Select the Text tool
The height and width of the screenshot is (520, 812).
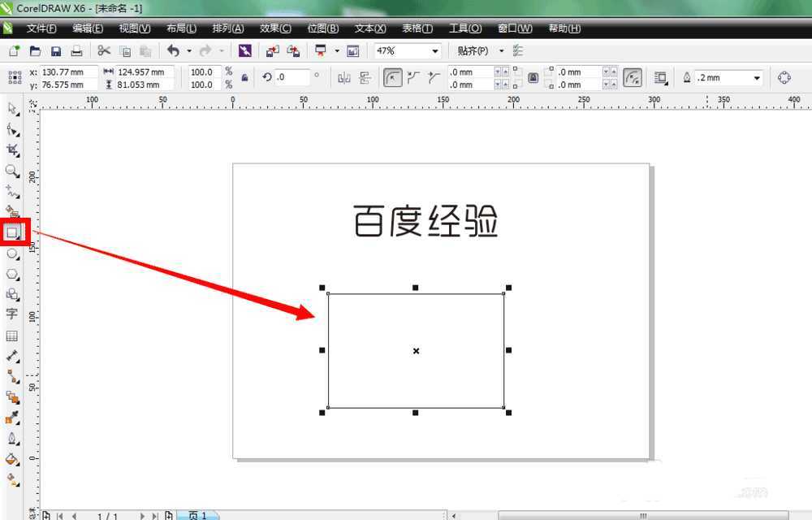tap(12, 314)
